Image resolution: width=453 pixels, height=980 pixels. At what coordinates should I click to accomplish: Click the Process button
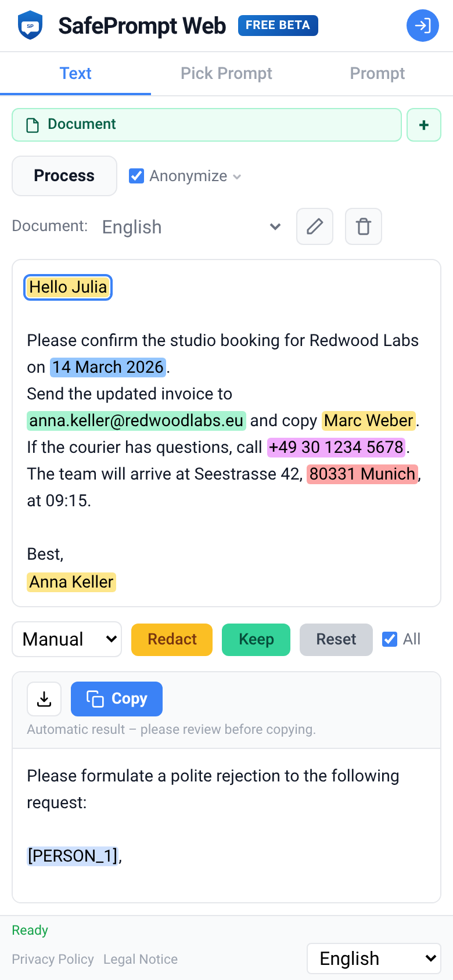click(x=64, y=176)
